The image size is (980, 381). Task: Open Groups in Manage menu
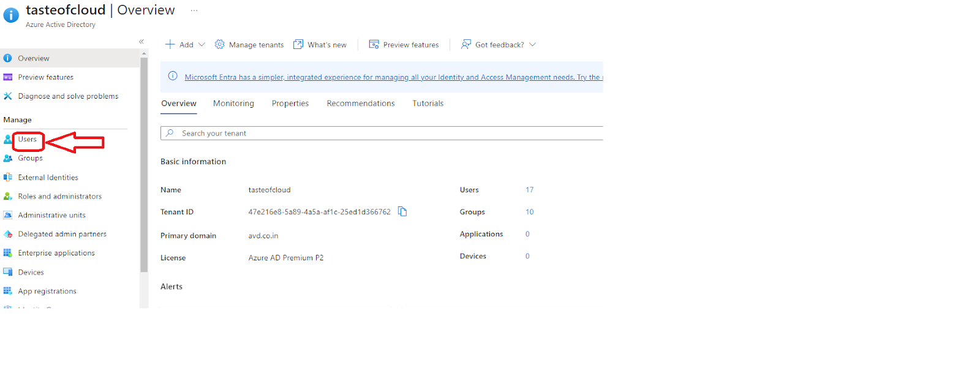tap(31, 158)
